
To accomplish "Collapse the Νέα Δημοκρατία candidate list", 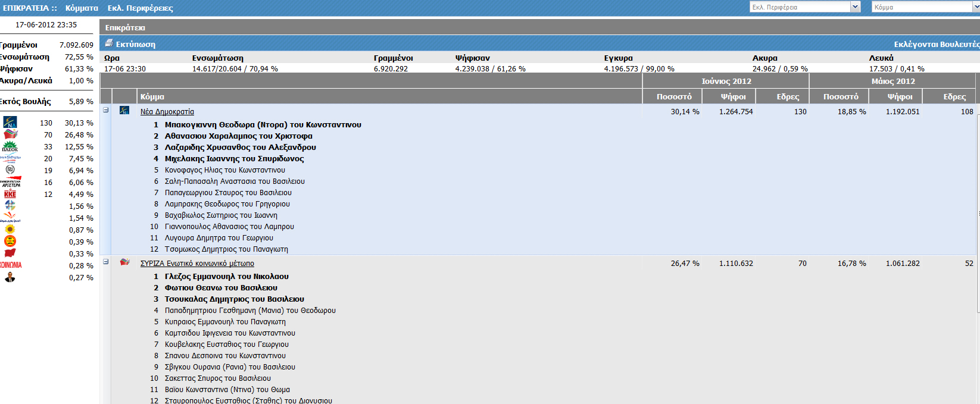I will (106, 110).
